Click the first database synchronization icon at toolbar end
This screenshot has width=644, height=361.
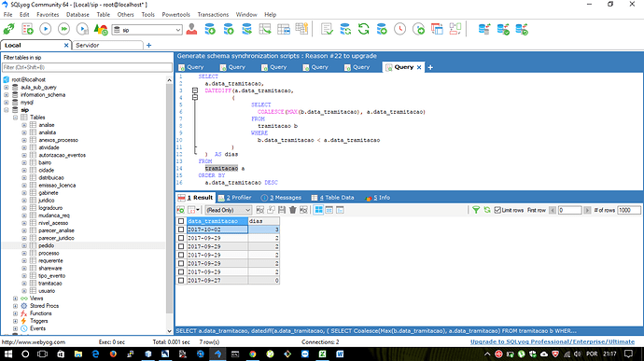point(484,29)
